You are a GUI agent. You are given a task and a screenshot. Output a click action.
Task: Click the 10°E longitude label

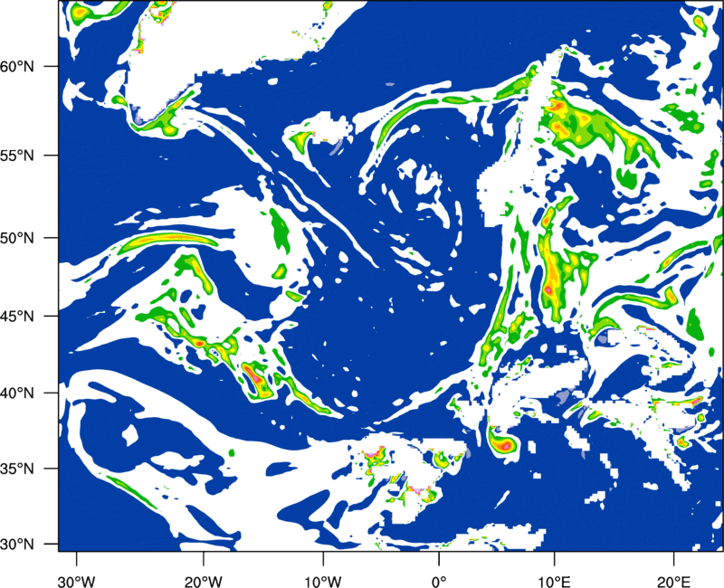pos(554,582)
